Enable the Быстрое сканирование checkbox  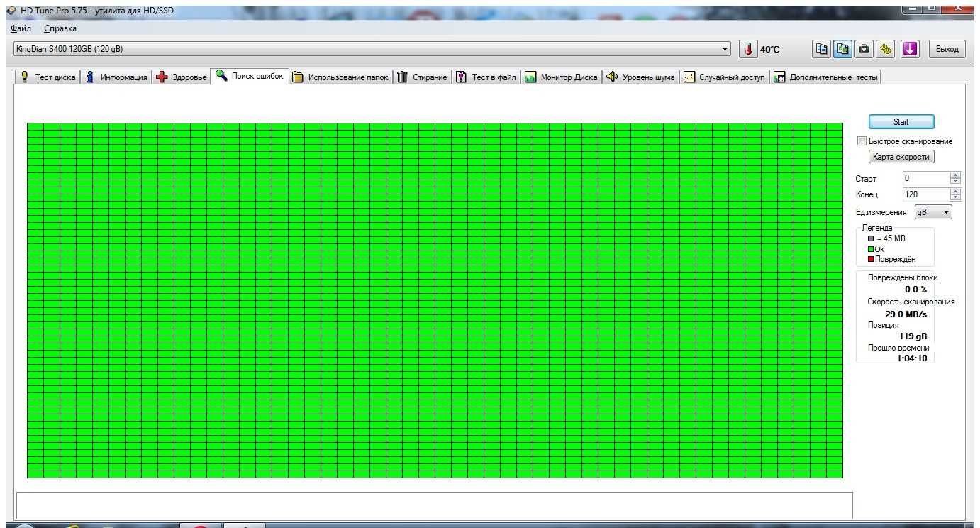click(862, 141)
